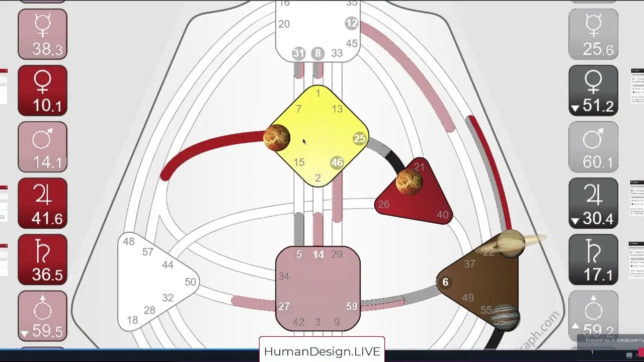Select gate 33 on throat center
644x362 pixels.
[337, 53]
